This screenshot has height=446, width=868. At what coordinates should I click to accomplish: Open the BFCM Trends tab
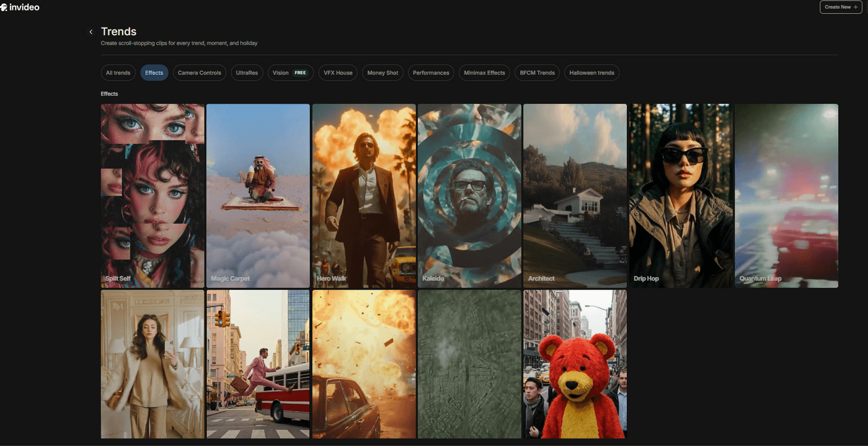pos(537,73)
